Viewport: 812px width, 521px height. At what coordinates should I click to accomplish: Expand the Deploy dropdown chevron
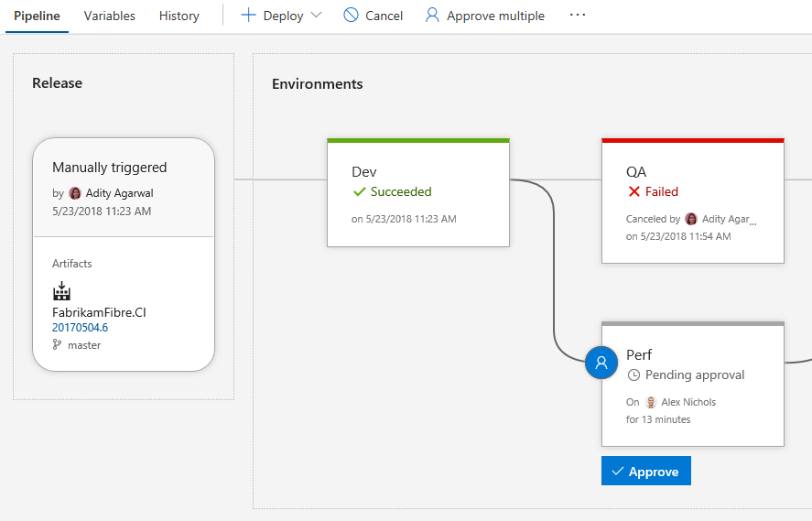[316, 16]
